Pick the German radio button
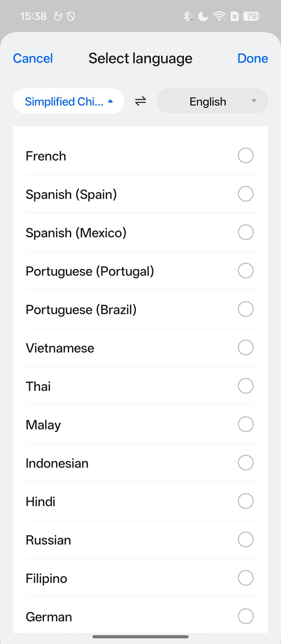Viewport: 281px width, 644px height. [246, 616]
